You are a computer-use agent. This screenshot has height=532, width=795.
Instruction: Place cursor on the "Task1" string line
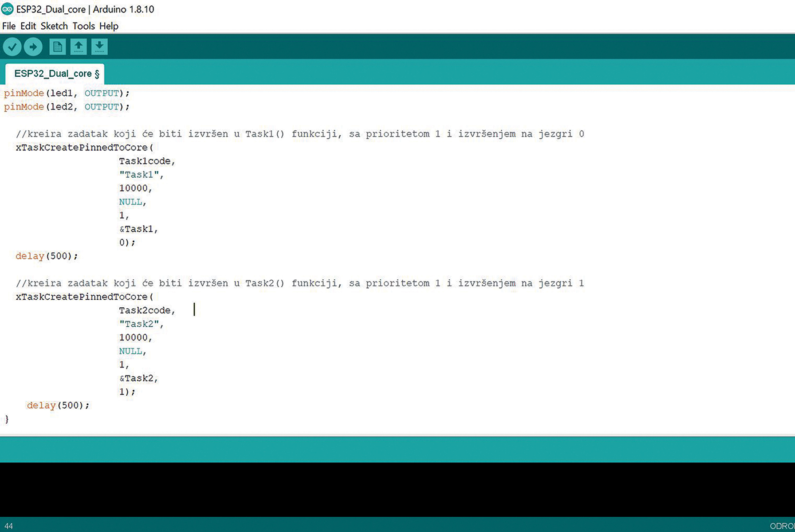(x=141, y=175)
